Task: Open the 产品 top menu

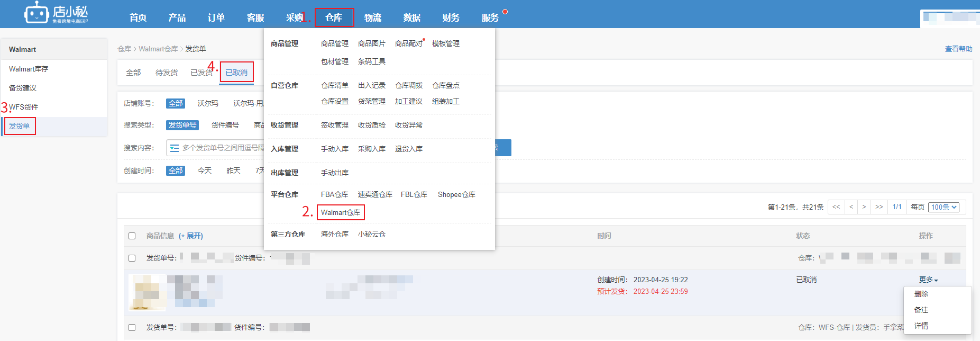Action: point(177,17)
